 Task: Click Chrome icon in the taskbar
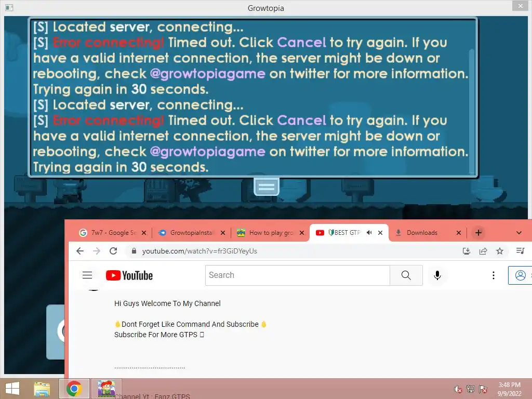tap(74, 389)
